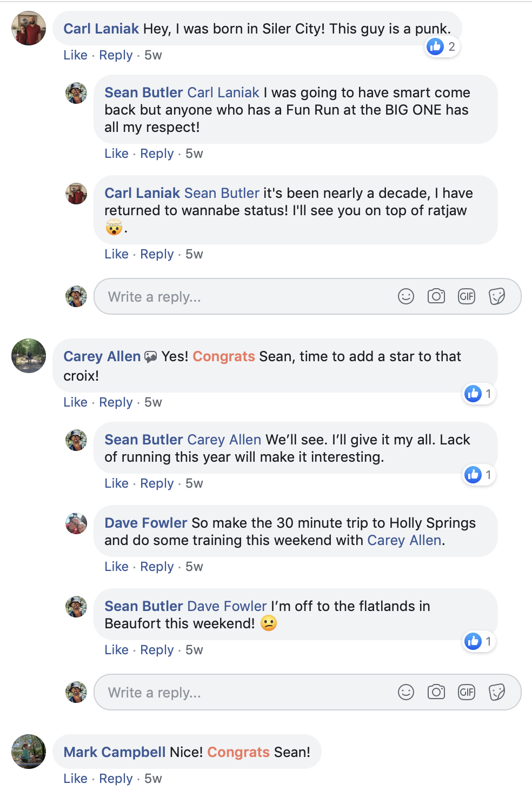Reply to Mark Campbell's comment
Viewport: 532px width, 797px height.
(116, 779)
